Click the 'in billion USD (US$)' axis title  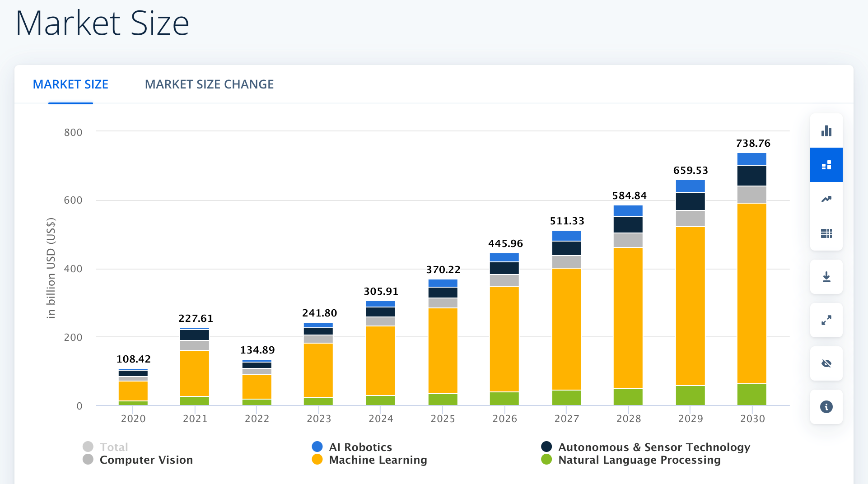pyautogui.click(x=51, y=268)
